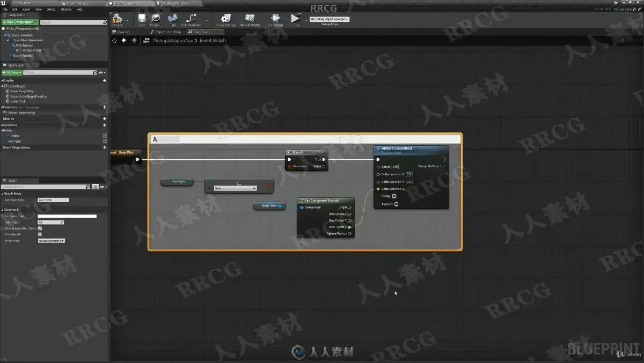Image resolution: width=644 pixels, height=363 pixels.
Task: Click the Unreal Engine logo icon
Action: point(3,3)
